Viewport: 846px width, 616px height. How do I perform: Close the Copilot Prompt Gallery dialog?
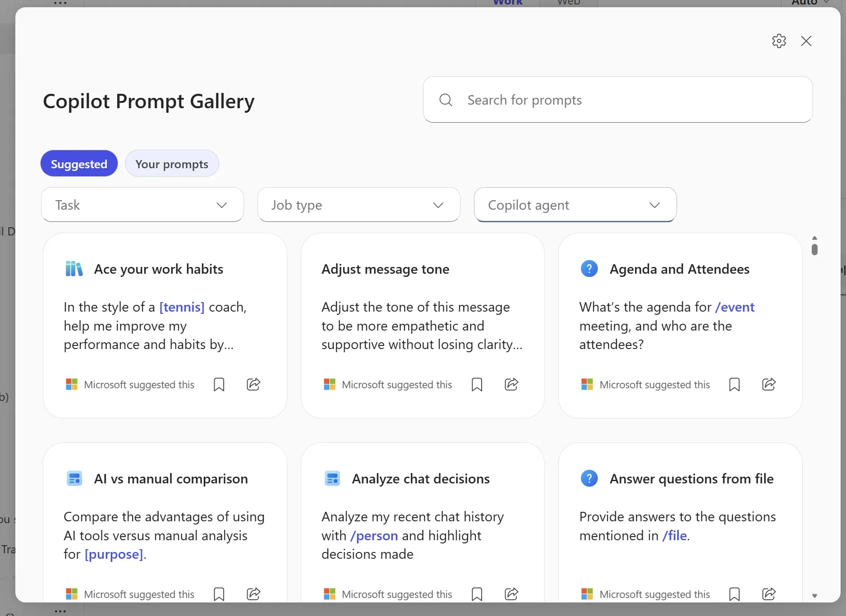point(806,41)
